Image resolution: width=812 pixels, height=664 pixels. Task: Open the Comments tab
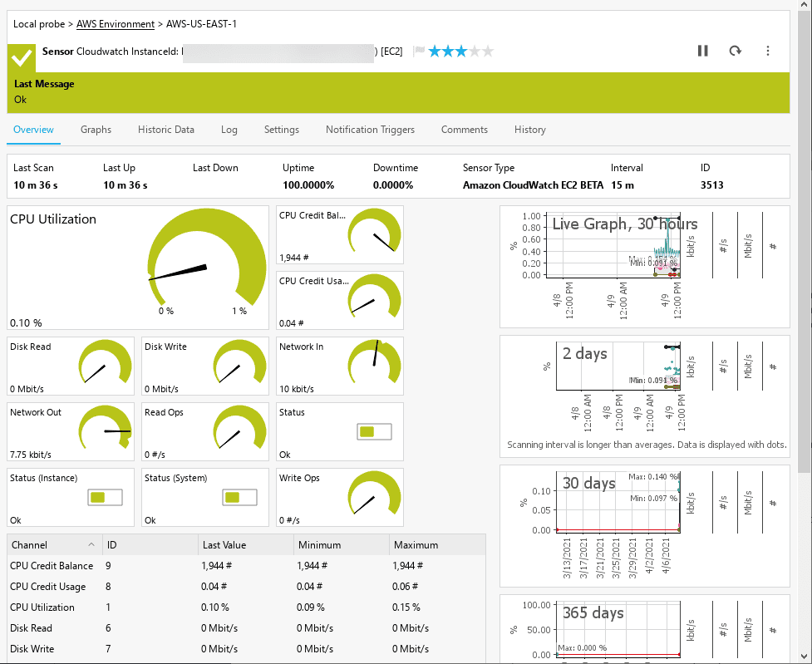(x=464, y=130)
